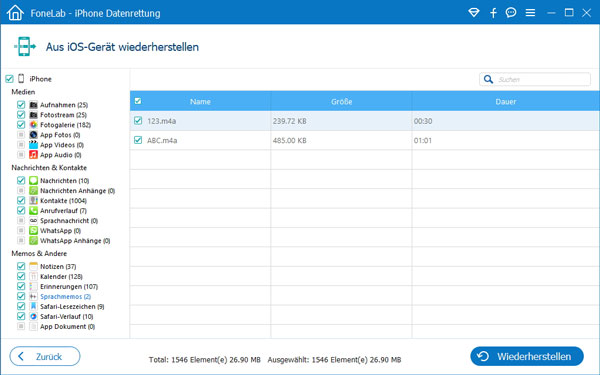Click the search magnifier icon

click(488, 79)
